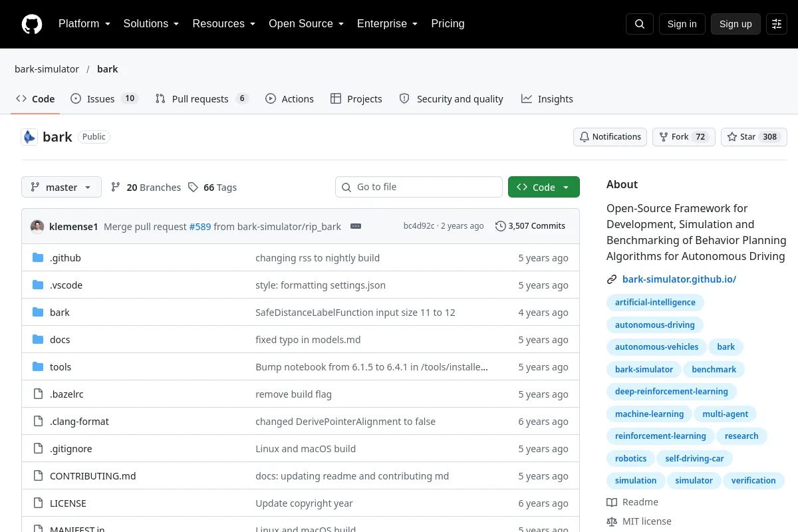Open the Actions tab

pos(289,99)
